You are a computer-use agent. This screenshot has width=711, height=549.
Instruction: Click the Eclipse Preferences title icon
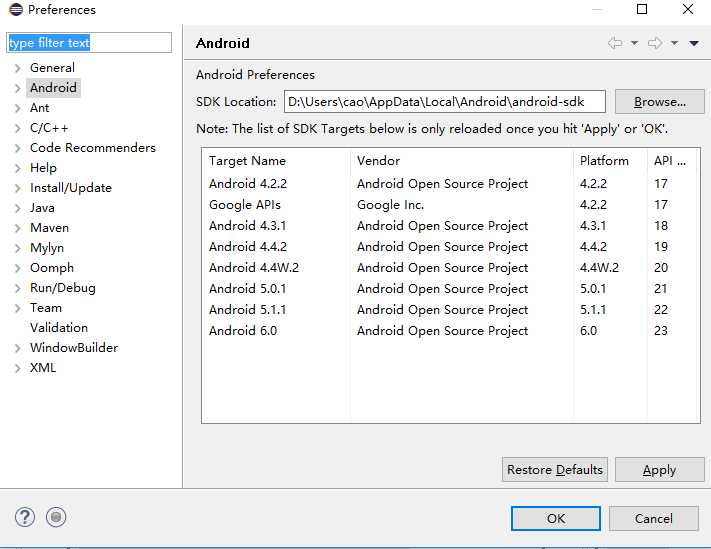tap(15, 10)
